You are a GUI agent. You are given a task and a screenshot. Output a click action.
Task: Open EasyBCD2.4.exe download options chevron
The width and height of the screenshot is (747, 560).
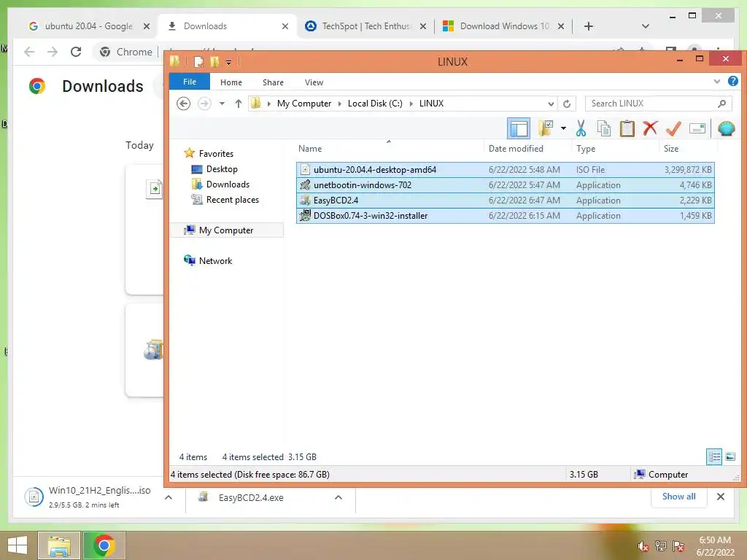(338, 497)
